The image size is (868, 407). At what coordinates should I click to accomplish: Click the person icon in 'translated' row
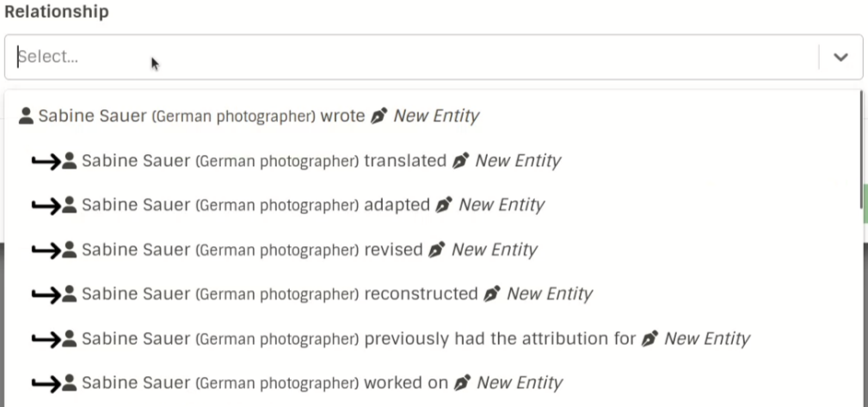tap(69, 161)
